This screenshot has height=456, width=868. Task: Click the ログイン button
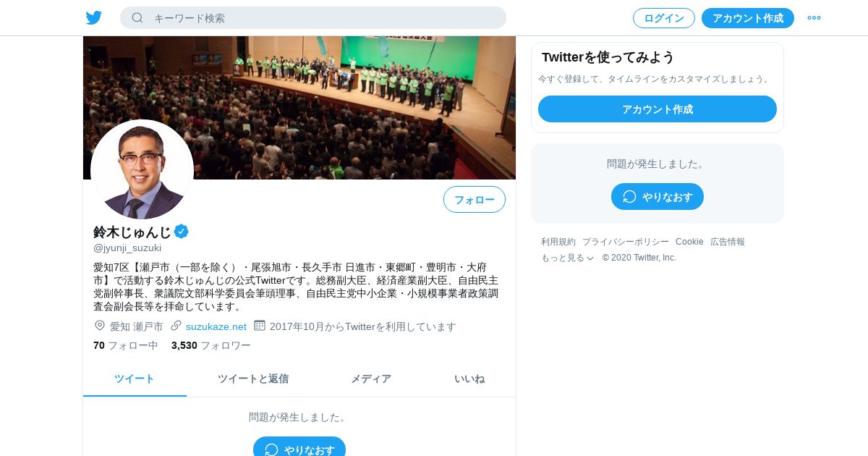(664, 18)
